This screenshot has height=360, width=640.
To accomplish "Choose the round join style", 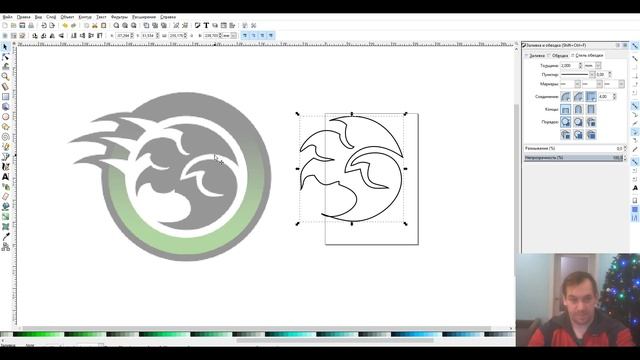I will (x=565, y=97).
